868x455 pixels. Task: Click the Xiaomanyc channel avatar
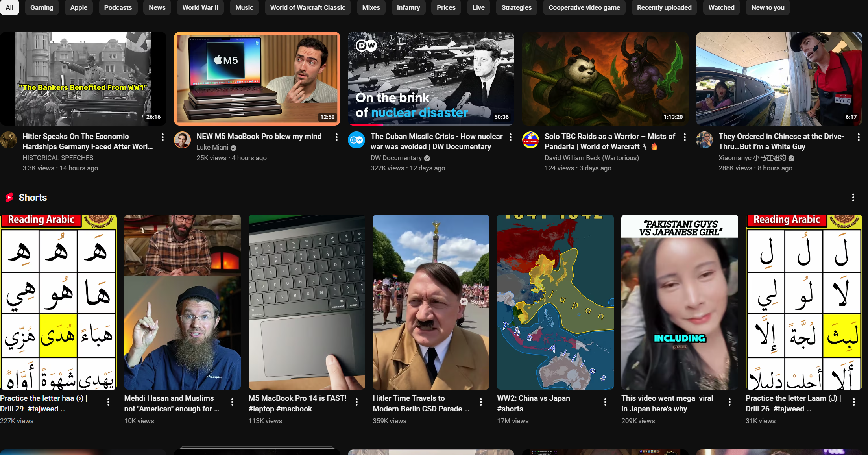point(704,140)
